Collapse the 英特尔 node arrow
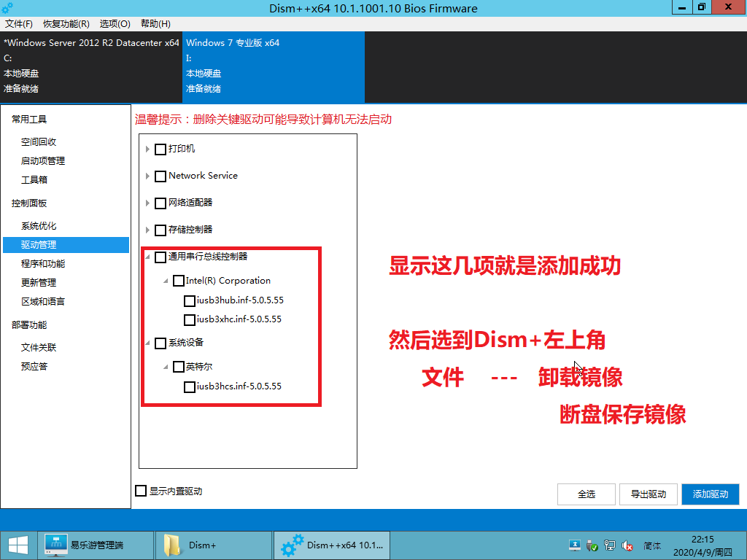The image size is (747, 560). coord(166,367)
